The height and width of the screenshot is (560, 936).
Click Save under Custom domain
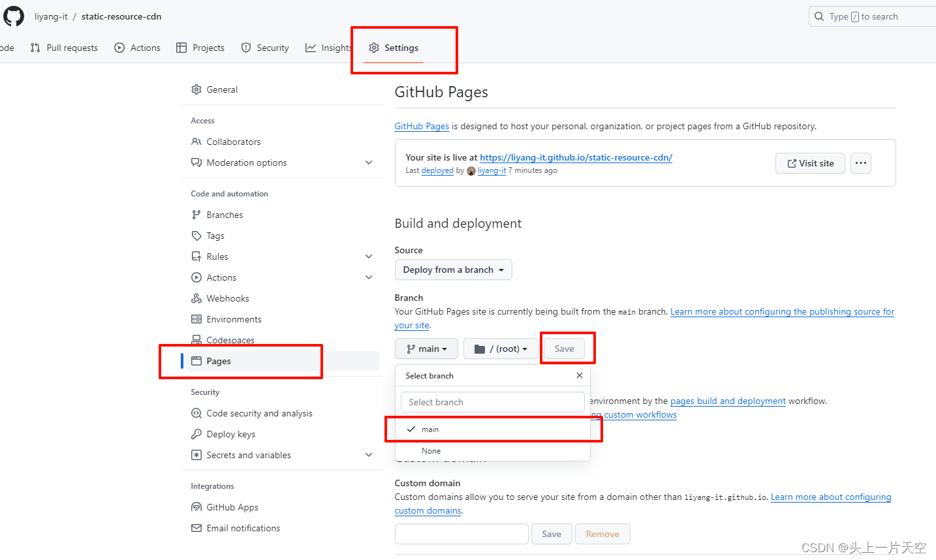(x=552, y=534)
